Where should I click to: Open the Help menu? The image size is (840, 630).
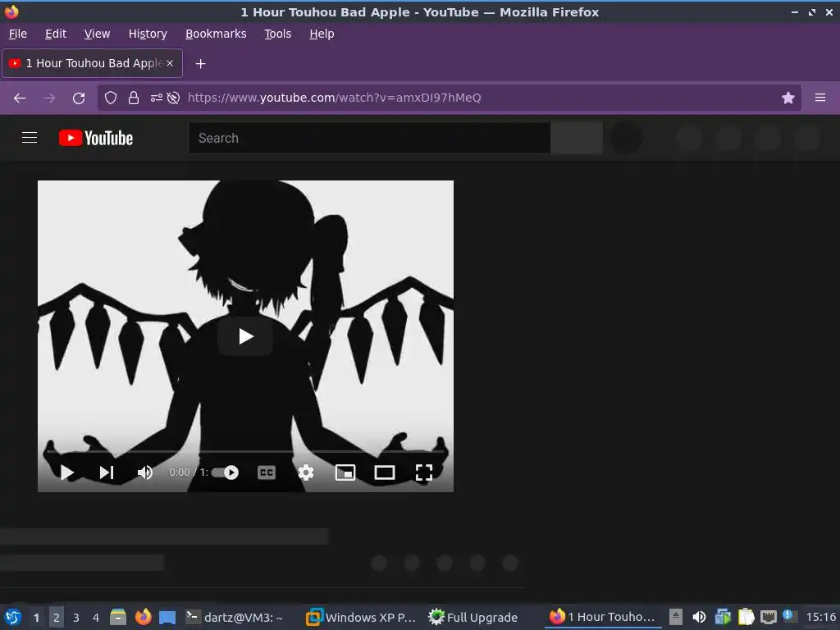(322, 34)
